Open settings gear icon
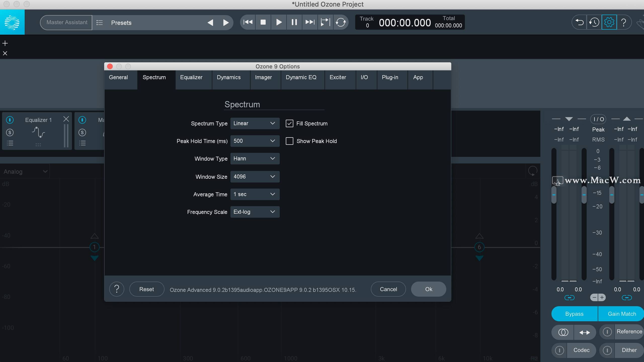The image size is (644, 362). [x=609, y=22]
